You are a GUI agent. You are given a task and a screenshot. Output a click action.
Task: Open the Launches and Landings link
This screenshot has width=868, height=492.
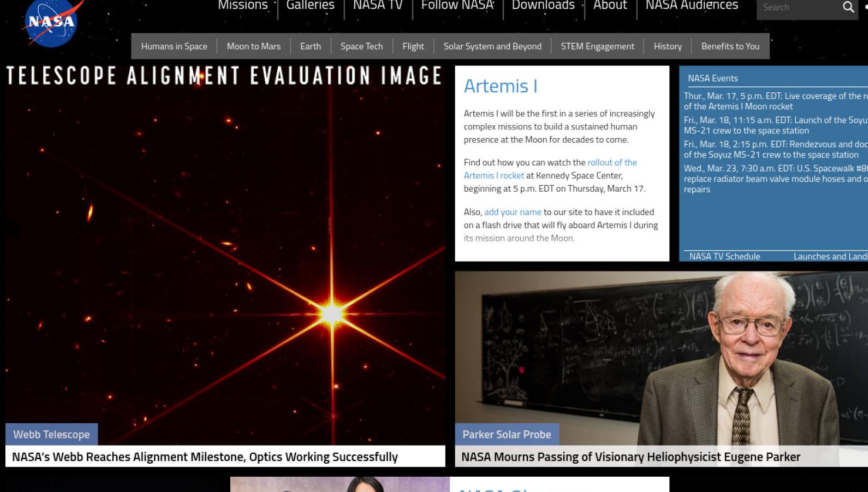click(830, 256)
